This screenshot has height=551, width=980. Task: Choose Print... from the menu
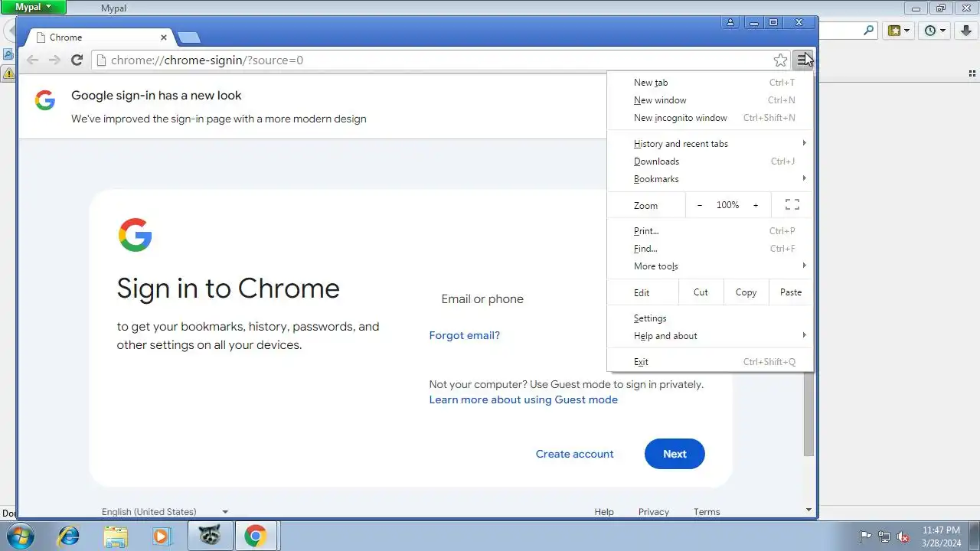coord(710,230)
